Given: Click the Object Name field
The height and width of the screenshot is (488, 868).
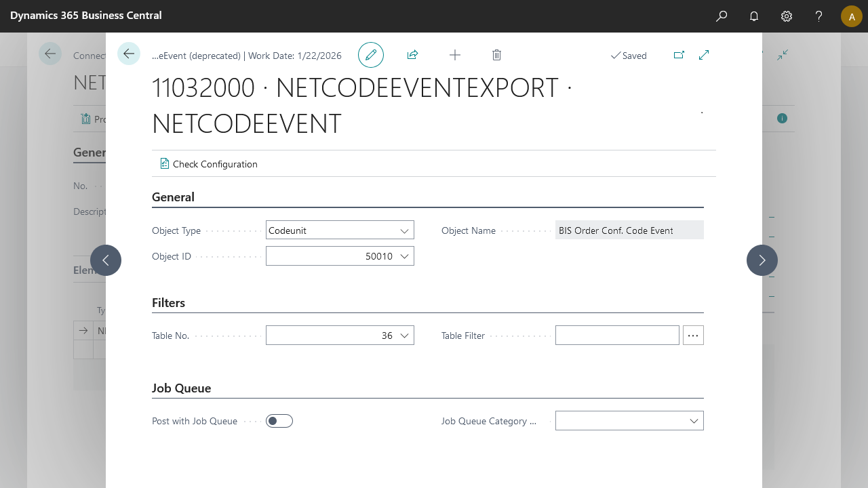Looking at the screenshot, I should (629, 230).
